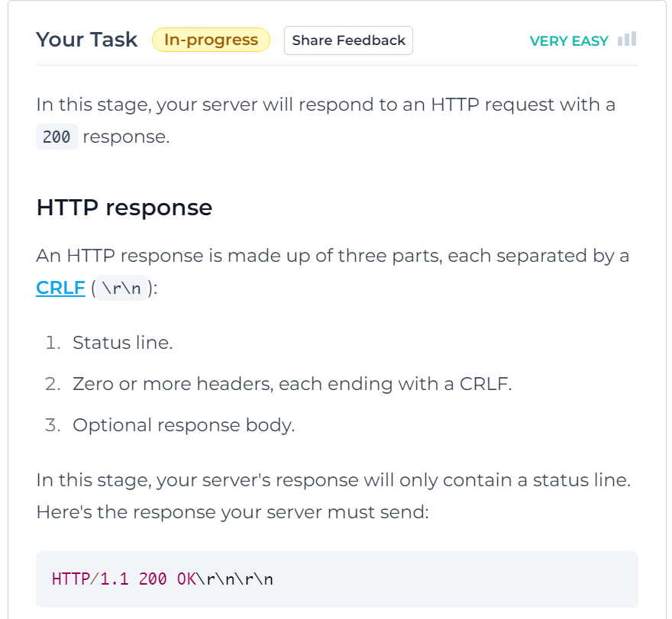Click the tallest bar of the difficulty meter
This screenshot has width=672, height=619.
(634, 40)
